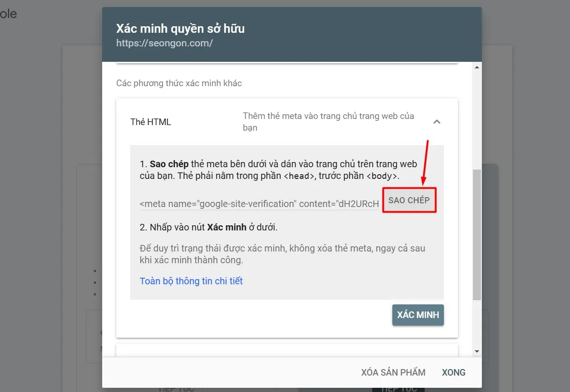Click XONG to finish verification
This screenshot has width=570, height=392.
coord(453,372)
